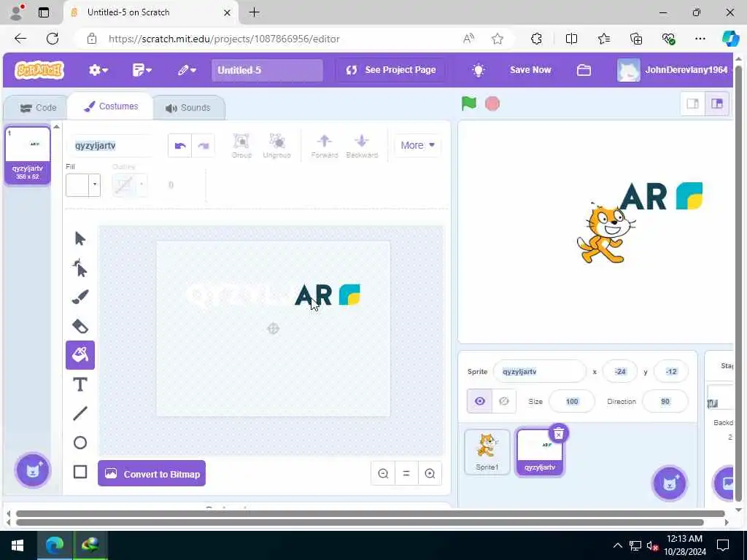Click Save Now
This screenshot has height=560, width=747.
[x=530, y=70]
